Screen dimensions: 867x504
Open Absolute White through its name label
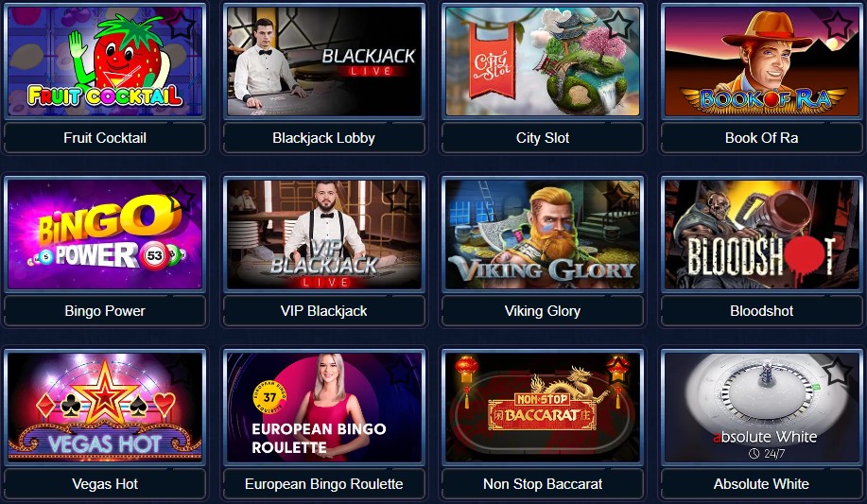[x=761, y=484]
